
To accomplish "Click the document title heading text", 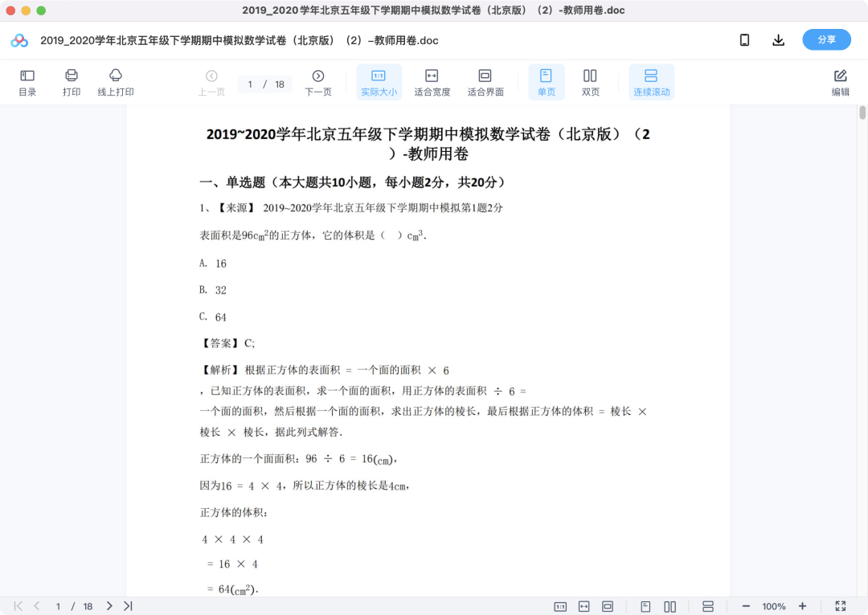I will coord(428,143).
